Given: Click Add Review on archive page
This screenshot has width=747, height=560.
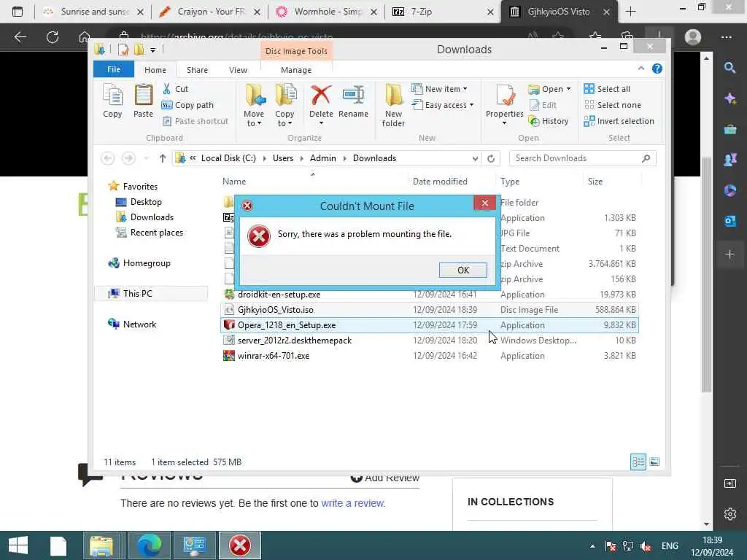Looking at the screenshot, I should 385,478.
